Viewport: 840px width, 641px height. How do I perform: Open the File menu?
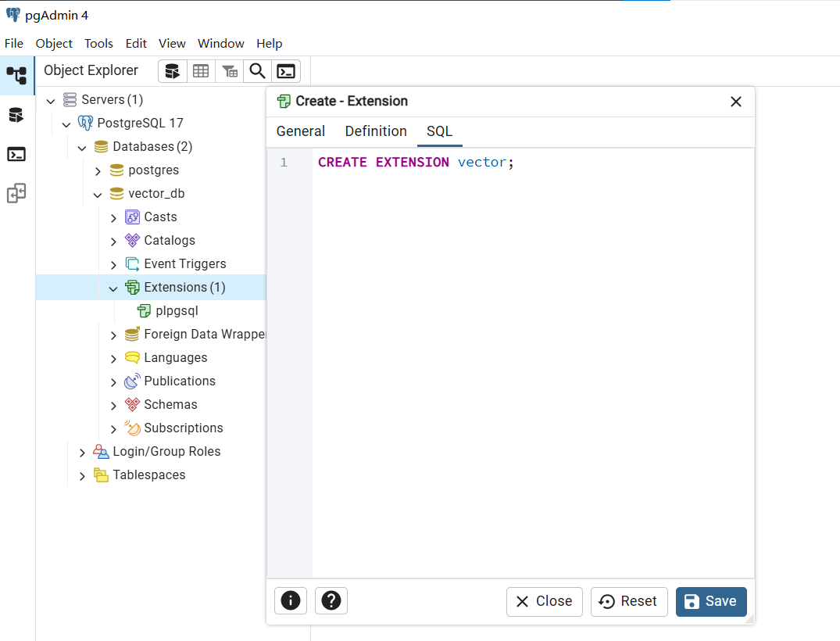pyautogui.click(x=14, y=44)
